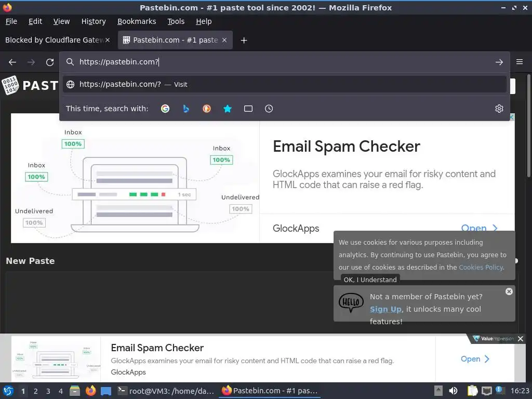532x399 pixels.
Task: Switch to workspace 2
Action: click(x=36, y=391)
